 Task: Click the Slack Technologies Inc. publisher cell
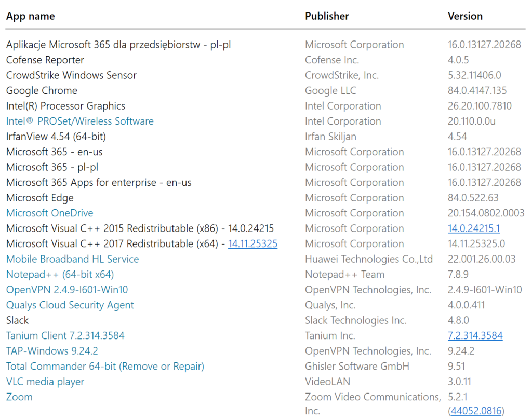click(x=355, y=320)
